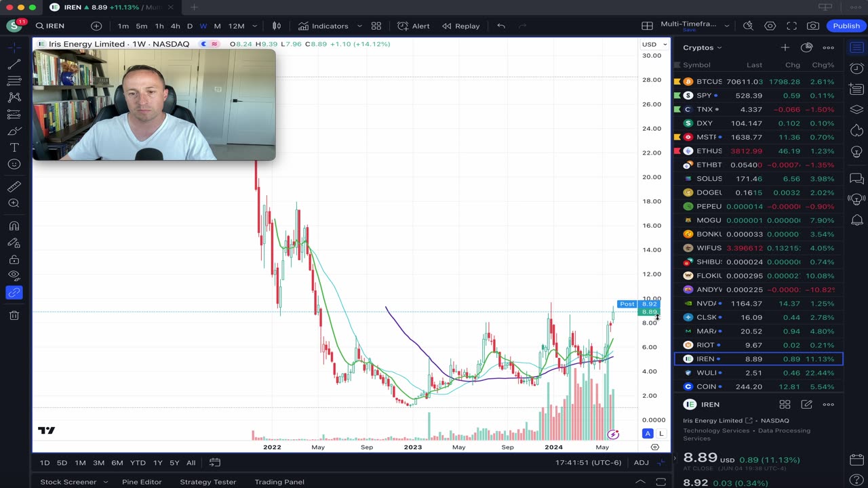Select the YTD date range
The width and height of the screenshot is (868, 488).
pyautogui.click(x=138, y=463)
